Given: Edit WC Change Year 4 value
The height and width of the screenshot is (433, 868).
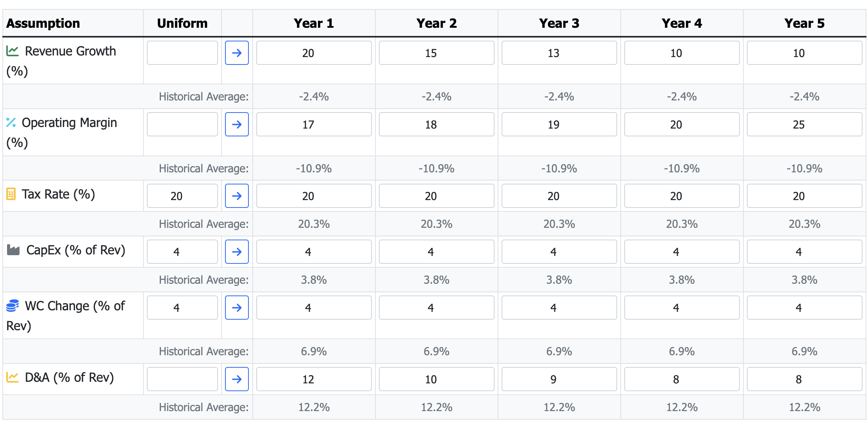Looking at the screenshot, I should (x=682, y=308).
